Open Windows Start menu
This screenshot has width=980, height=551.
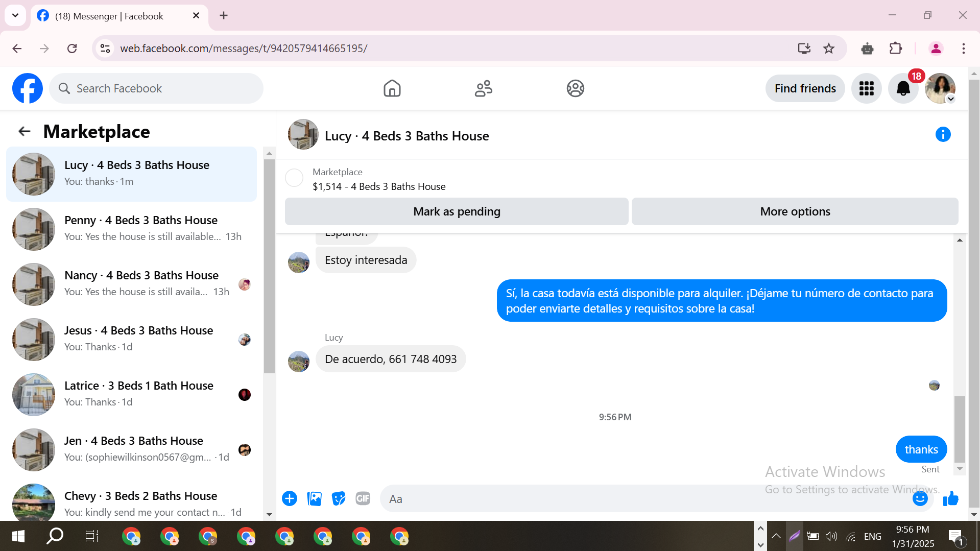18,536
